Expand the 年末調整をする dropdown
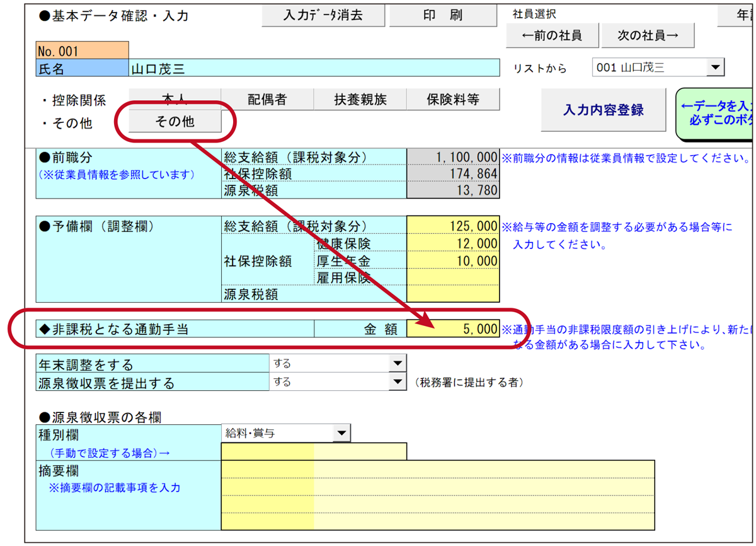The width and height of the screenshot is (756, 546). click(x=397, y=364)
